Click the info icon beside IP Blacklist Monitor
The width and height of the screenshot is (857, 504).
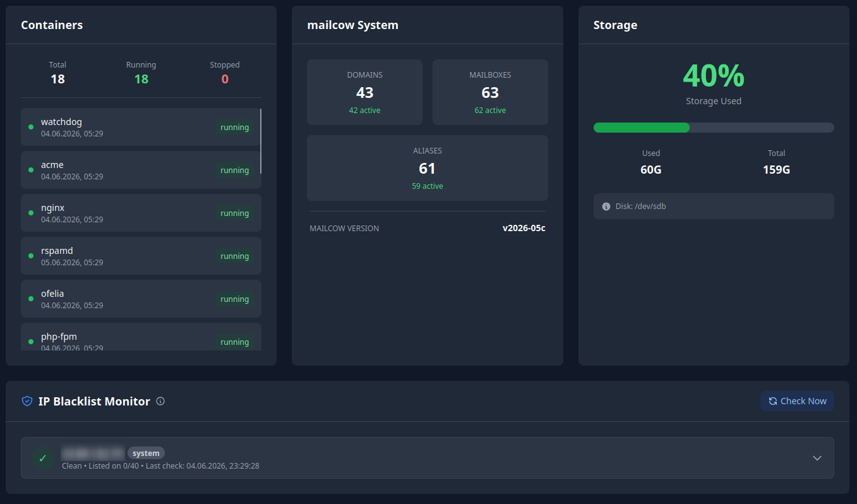tap(160, 401)
